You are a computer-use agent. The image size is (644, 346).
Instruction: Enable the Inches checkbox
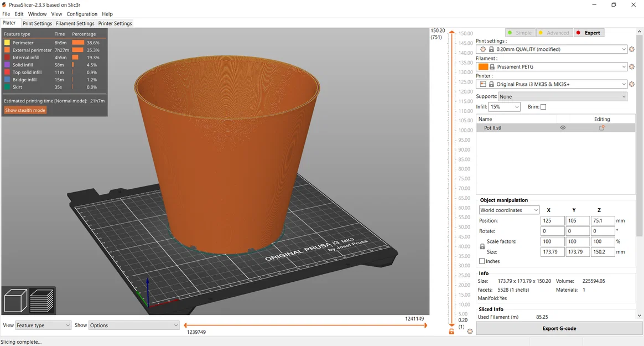click(x=482, y=261)
